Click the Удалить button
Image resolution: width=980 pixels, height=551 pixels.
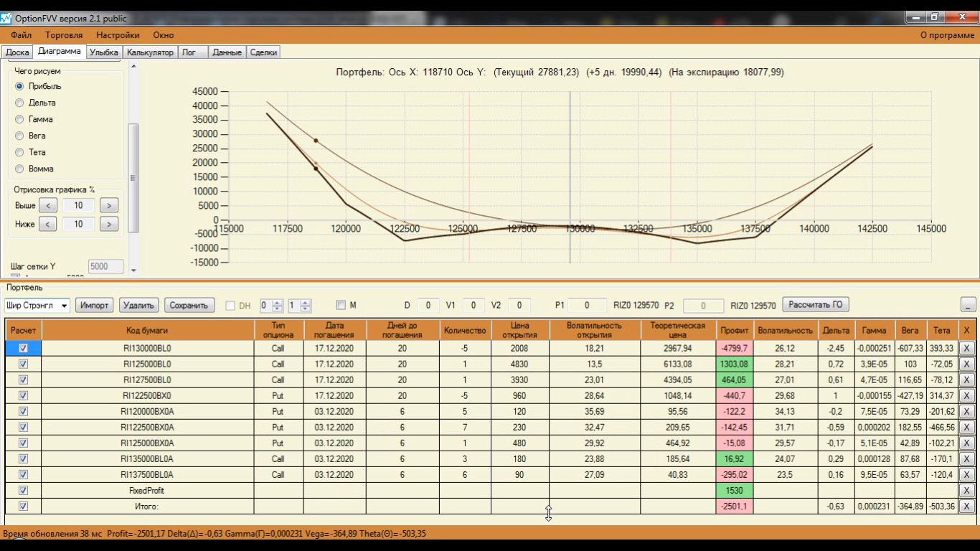138,305
